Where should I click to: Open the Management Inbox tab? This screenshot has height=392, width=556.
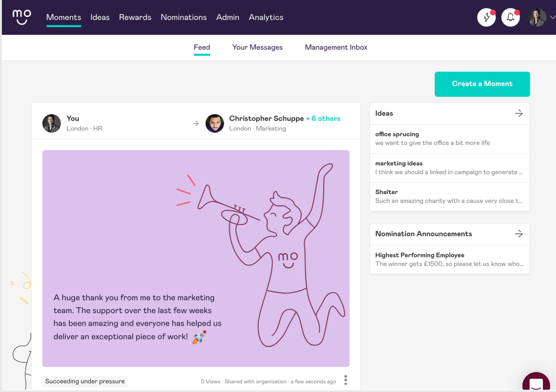tap(336, 47)
